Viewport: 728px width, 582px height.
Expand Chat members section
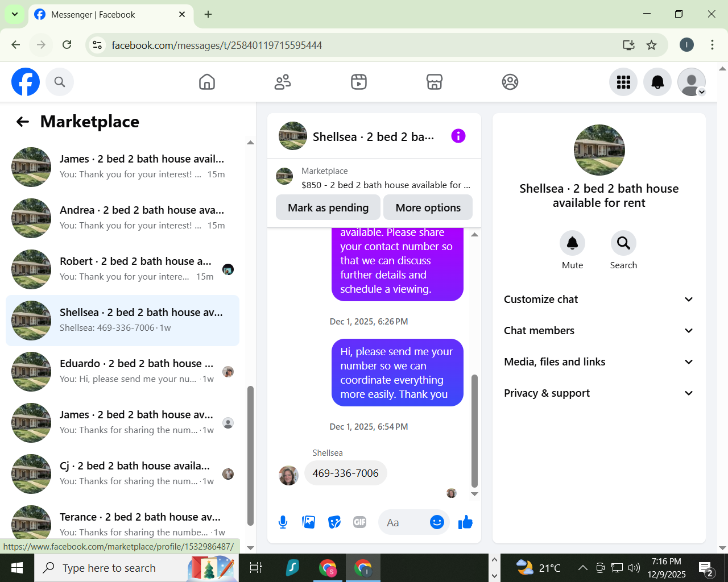pos(599,331)
